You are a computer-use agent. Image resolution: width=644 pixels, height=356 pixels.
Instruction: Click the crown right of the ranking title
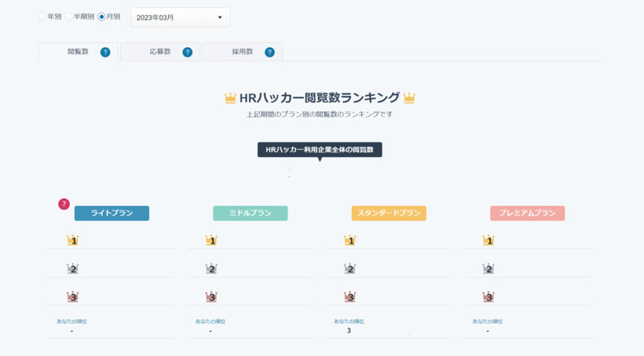pos(409,98)
